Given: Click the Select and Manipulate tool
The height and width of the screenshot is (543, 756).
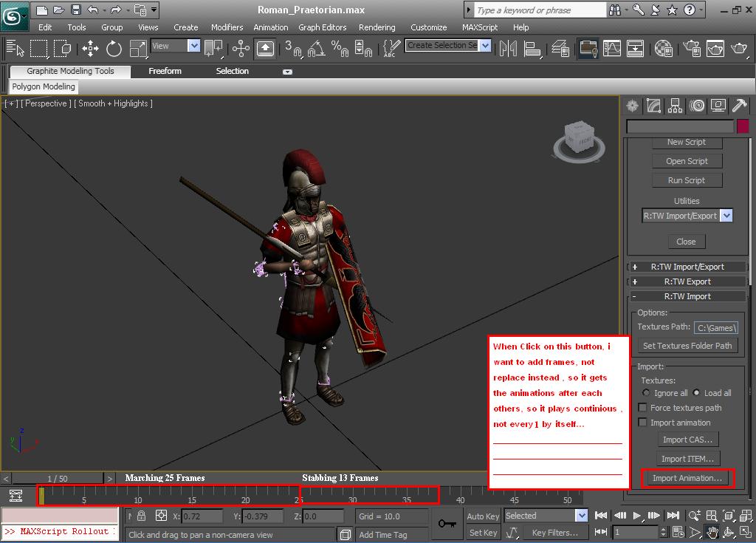Looking at the screenshot, I should point(241,48).
